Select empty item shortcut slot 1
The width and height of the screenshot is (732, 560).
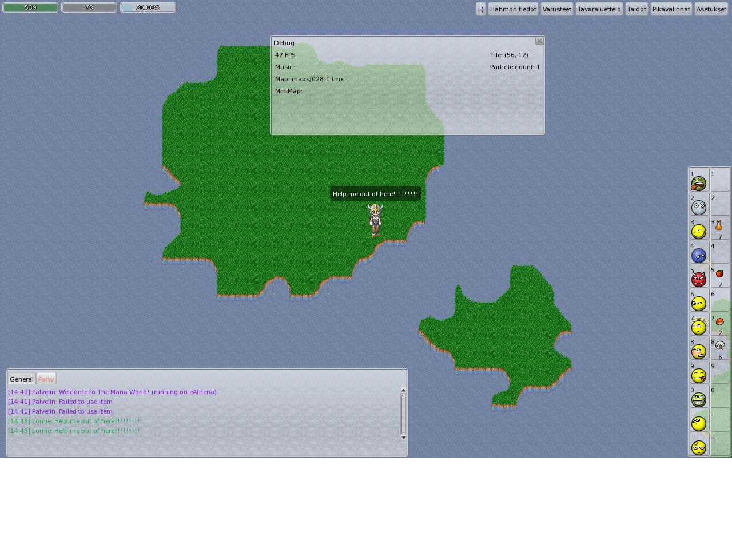point(720,180)
